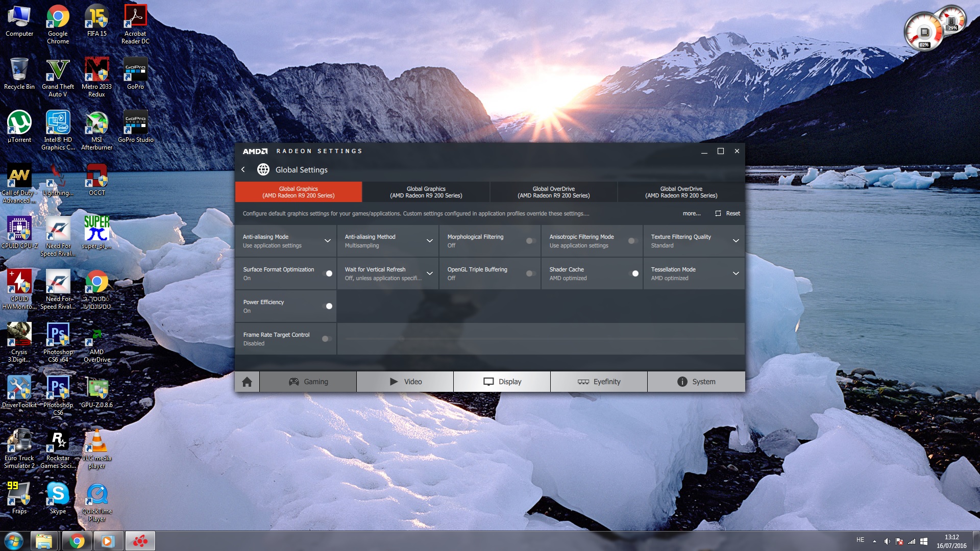Select the last Global OverDrive tab

[681, 192]
